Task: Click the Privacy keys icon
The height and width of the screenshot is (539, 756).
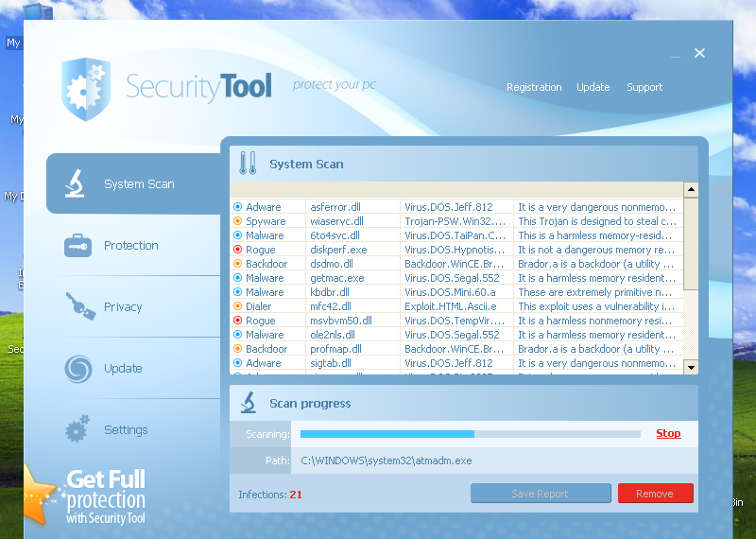Action: click(x=80, y=306)
